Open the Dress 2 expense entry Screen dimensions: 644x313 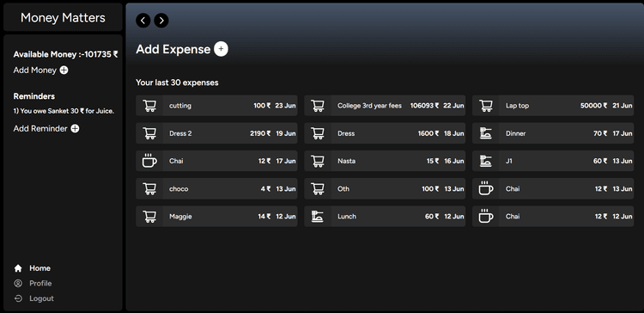click(216, 133)
